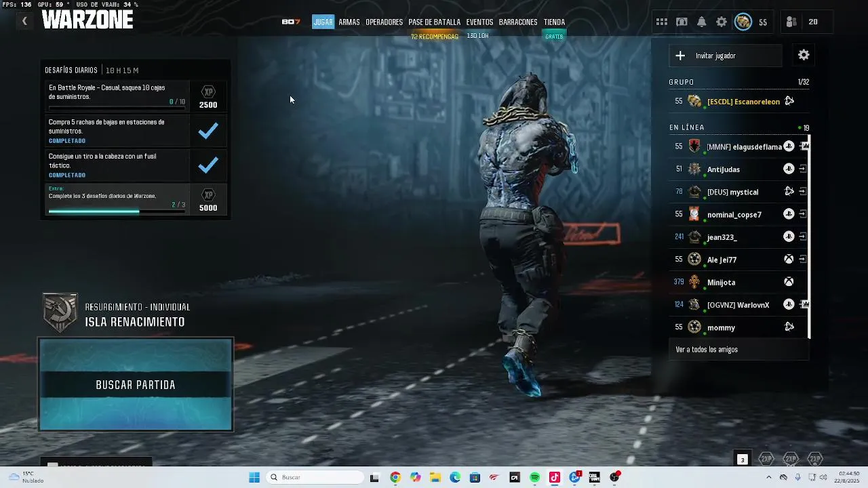This screenshot has width=868, height=488.
Task: Click platform icon on nominal_copse7 row
Action: click(x=789, y=214)
